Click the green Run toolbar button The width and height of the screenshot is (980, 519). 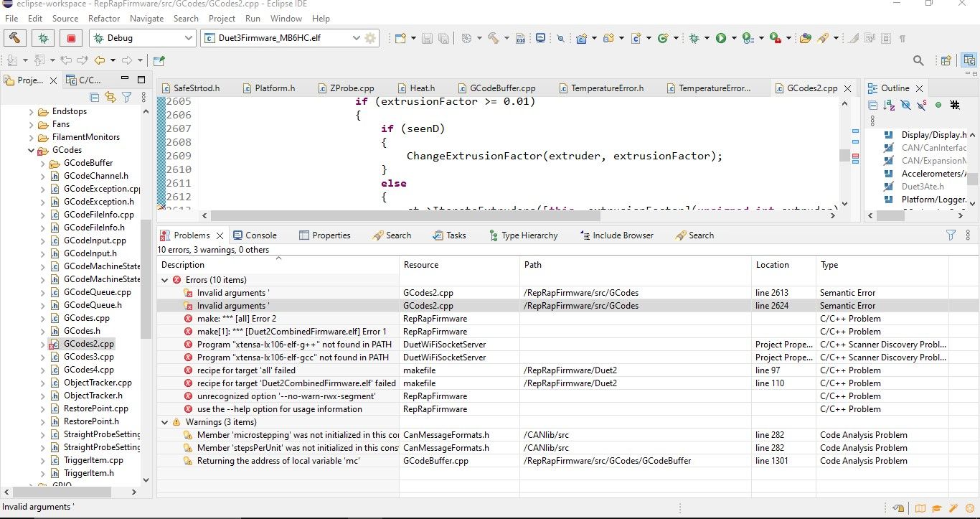point(721,38)
